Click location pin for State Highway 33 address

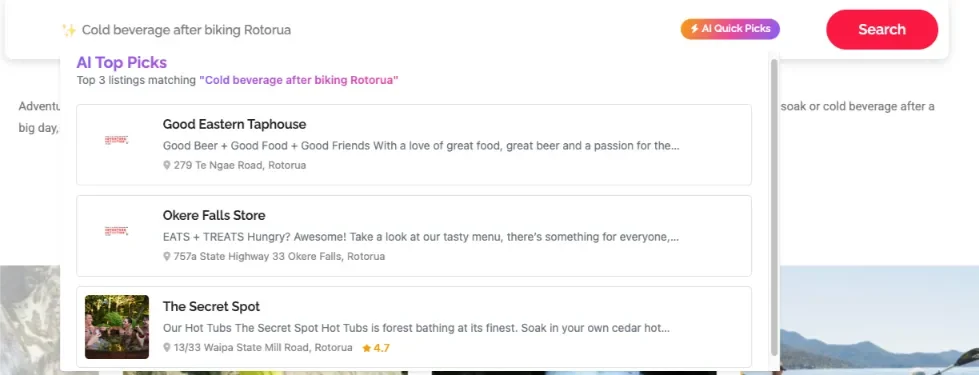(x=167, y=256)
